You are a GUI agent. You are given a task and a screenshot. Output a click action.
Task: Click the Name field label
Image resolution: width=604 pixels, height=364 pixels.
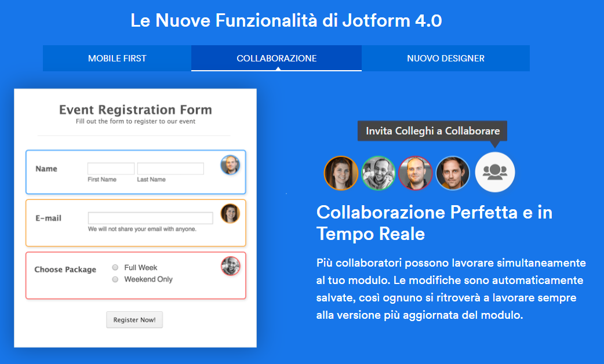(x=46, y=169)
